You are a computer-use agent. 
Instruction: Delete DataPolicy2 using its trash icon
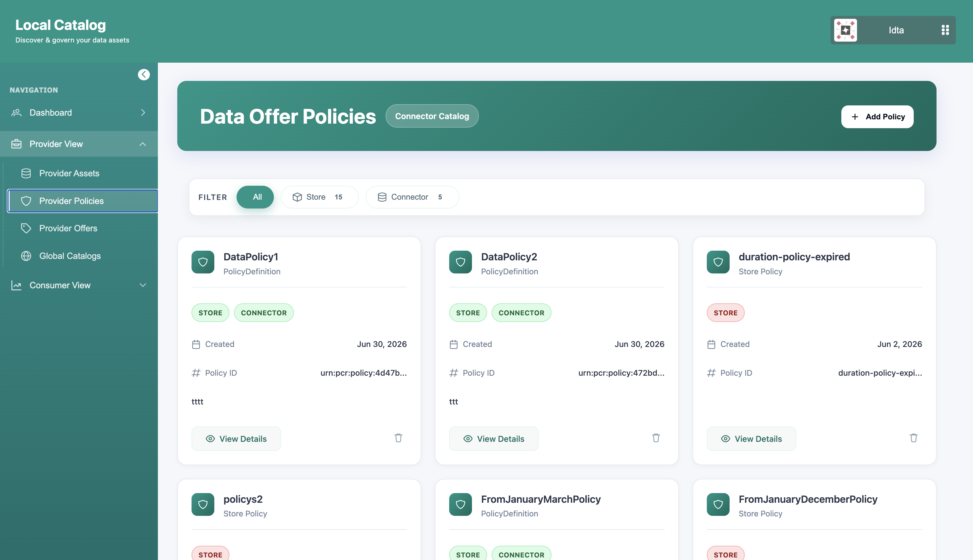click(x=656, y=438)
